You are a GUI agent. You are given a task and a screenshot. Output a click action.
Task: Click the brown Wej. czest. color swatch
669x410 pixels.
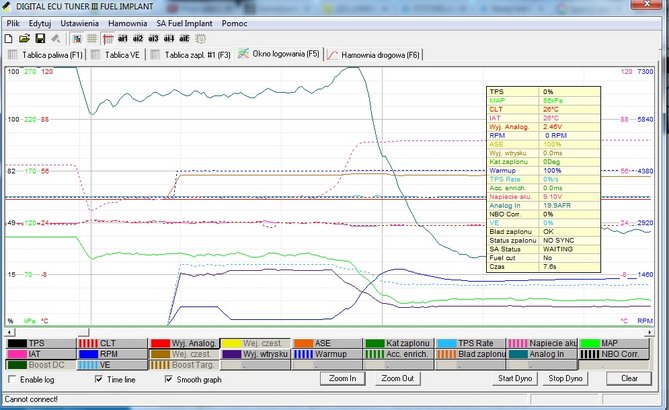coord(160,354)
